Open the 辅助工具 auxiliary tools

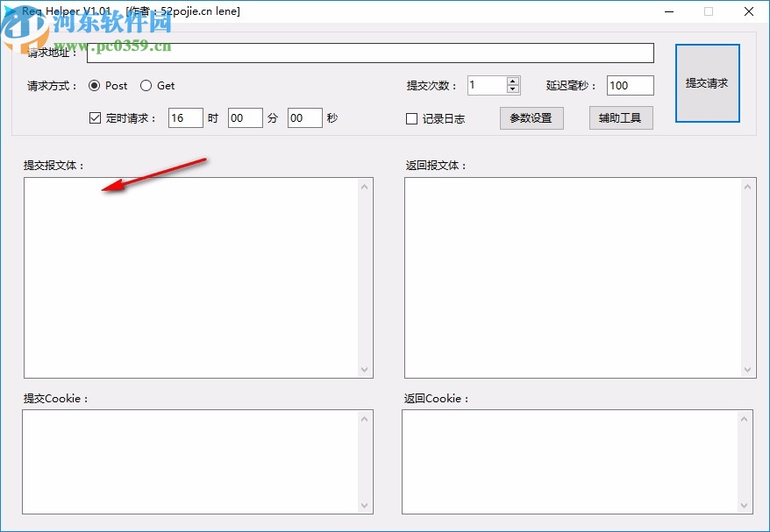tap(621, 117)
